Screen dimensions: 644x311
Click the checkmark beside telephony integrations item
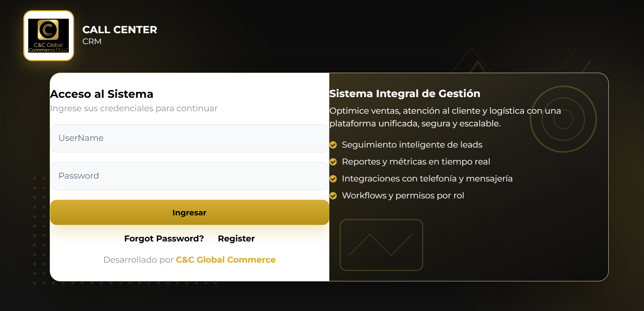click(x=333, y=179)
